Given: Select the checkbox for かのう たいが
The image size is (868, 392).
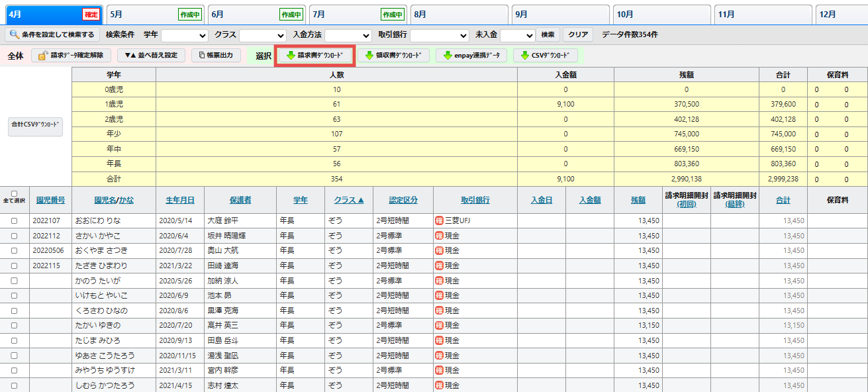Looking at the screenshot, I should pyautogui.click(x=14, y=281).
